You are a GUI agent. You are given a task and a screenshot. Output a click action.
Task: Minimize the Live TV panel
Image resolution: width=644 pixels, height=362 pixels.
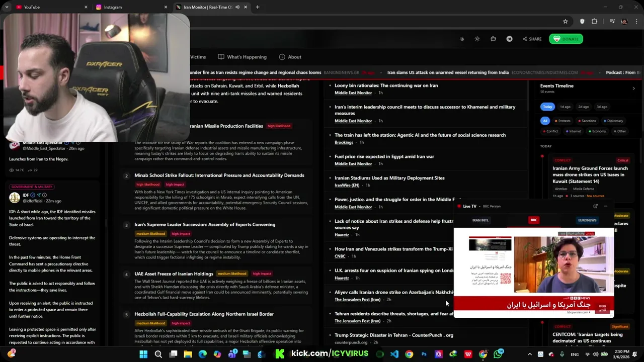[x=606, y=206]
